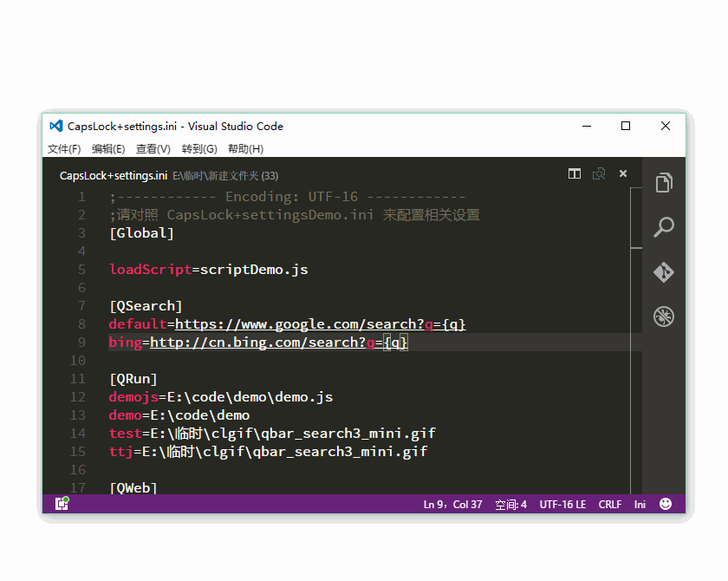Click the bing key on line 9

coord(126,343)
